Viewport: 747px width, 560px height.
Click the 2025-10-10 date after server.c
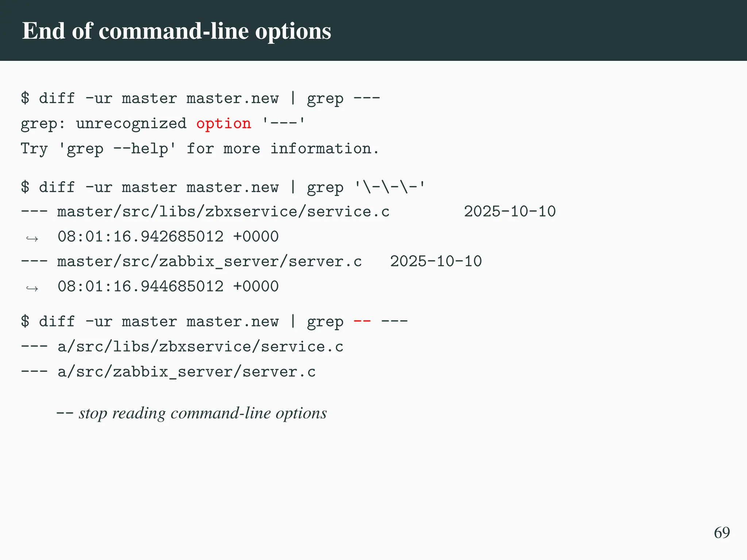click(436, 262)
